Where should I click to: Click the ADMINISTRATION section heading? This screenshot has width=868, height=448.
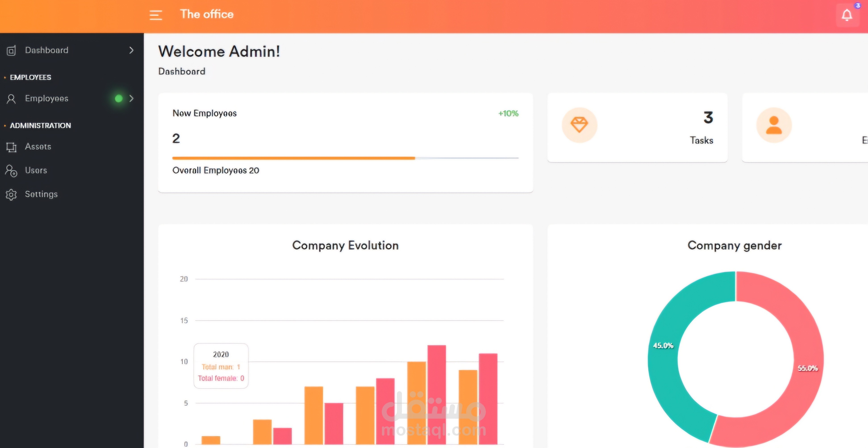coord(40,126)
